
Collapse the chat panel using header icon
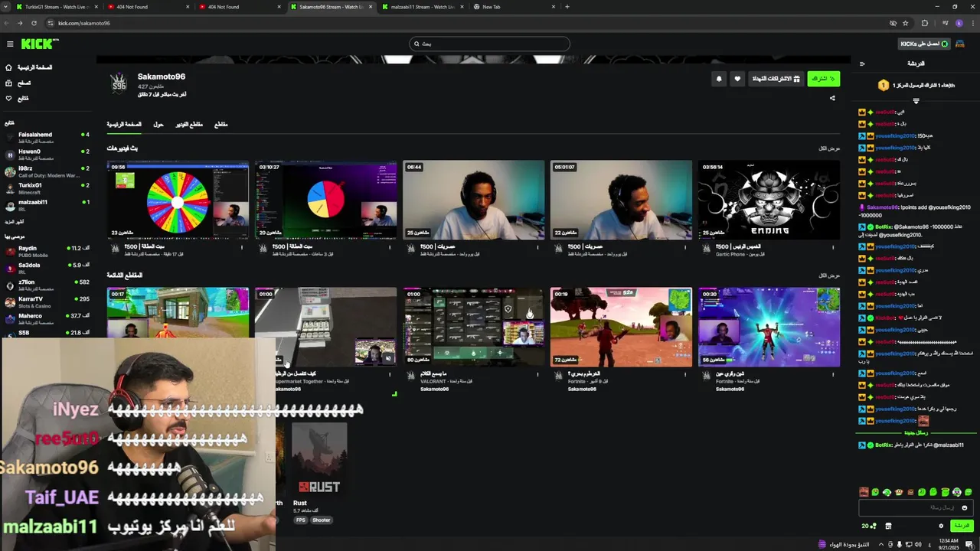point(862,64)
